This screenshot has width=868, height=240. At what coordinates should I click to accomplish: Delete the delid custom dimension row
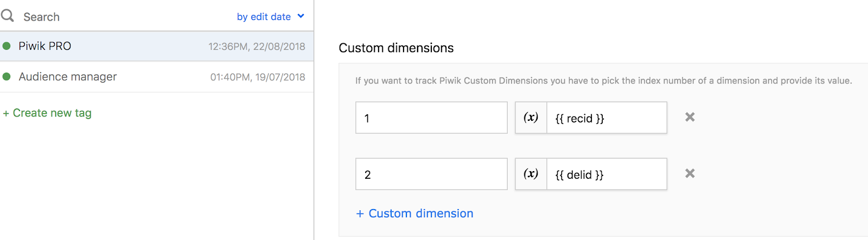(690, 173)
